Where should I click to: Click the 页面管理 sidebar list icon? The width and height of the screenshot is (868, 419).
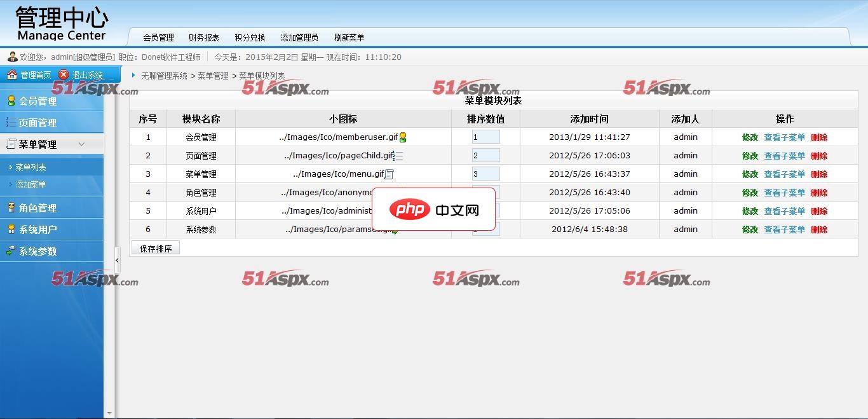pyautogui.click(x=11, y=123)
